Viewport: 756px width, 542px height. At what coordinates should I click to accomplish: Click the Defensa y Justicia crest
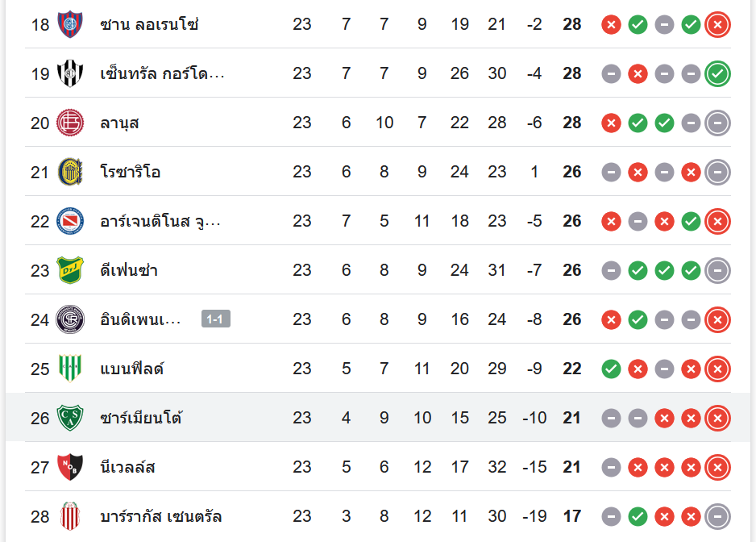tap(70, 270)
